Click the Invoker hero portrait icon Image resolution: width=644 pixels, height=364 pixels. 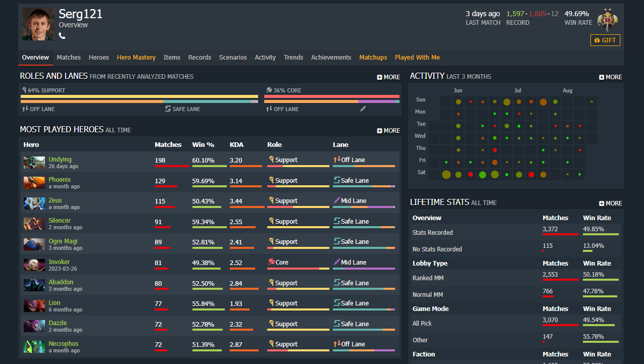pyautogui.click(x=34, y=265)
